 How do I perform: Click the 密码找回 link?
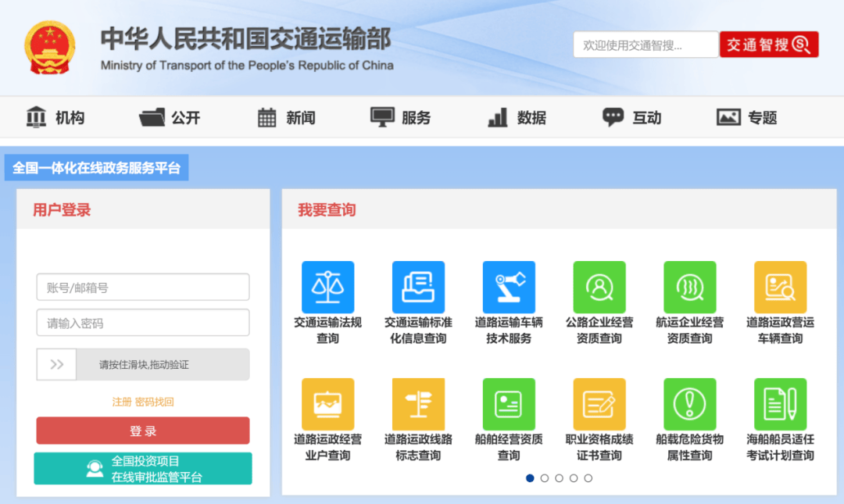(x=155, y=402)
